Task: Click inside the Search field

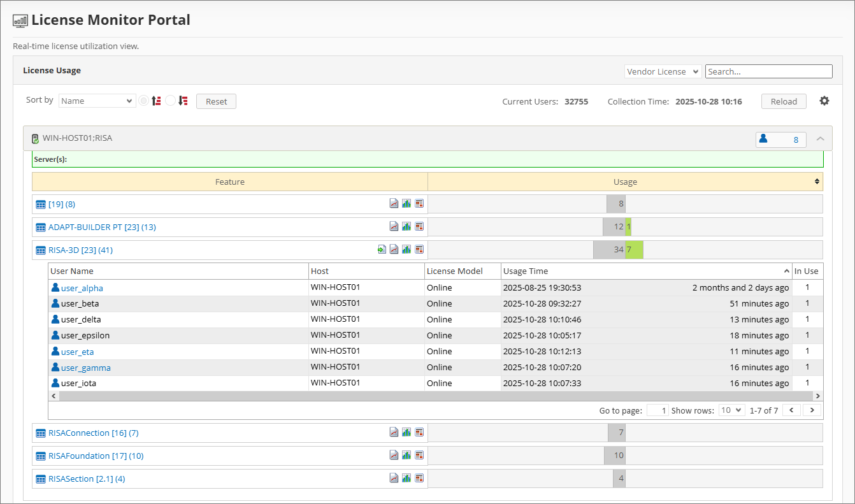Action: tap(768, 71)
